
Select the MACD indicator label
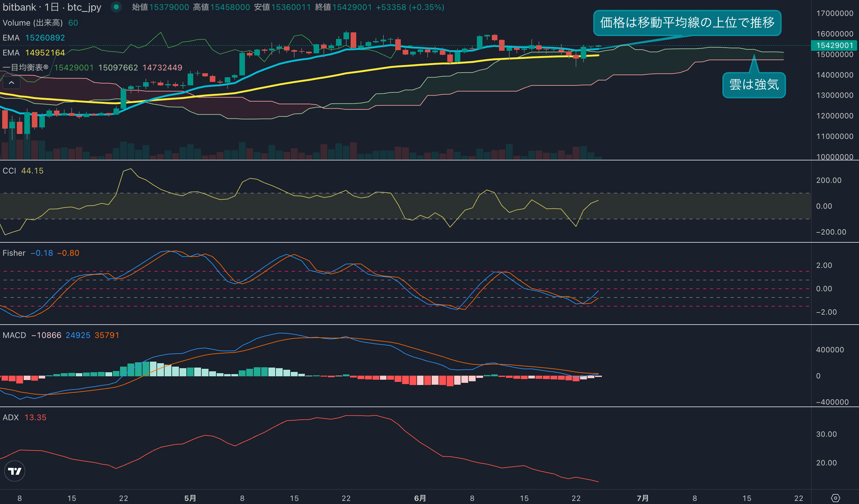[14, 335]
